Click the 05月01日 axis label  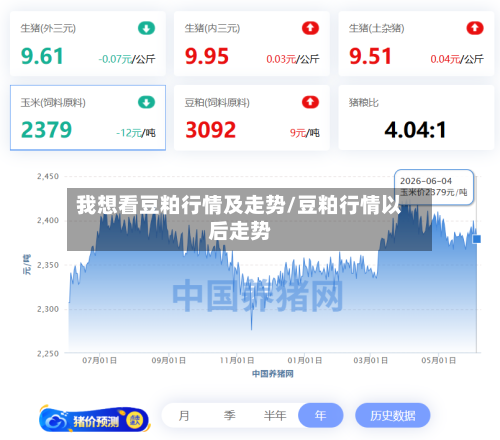pyautogui.click(x=439, y=361)
